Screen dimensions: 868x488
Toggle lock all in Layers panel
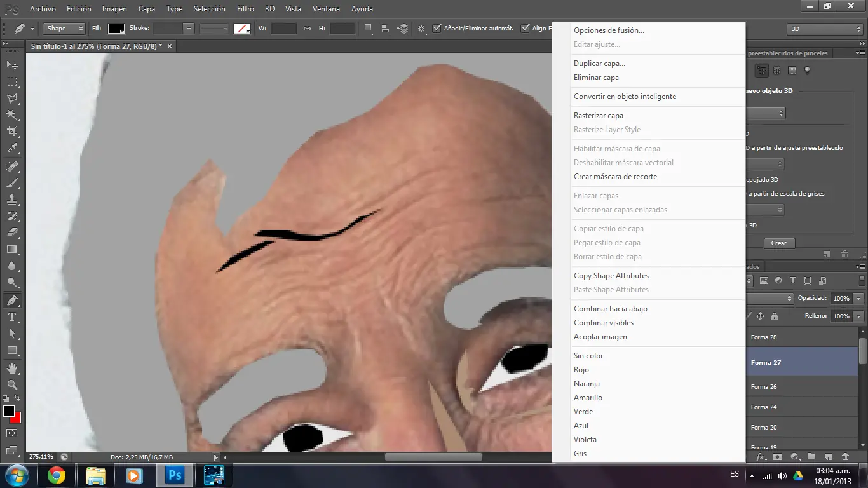tap(775, 316)
